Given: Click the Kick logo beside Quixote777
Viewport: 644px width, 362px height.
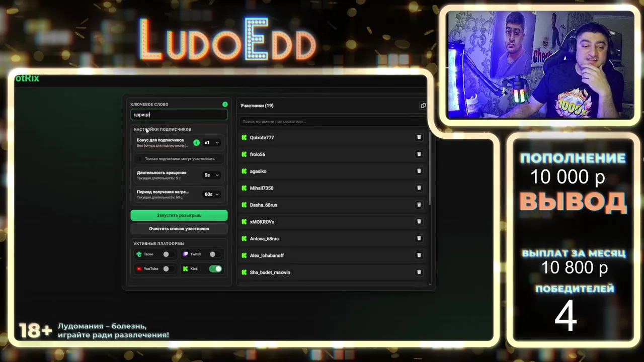Looking at the screenshot, I should coord(244,137).
